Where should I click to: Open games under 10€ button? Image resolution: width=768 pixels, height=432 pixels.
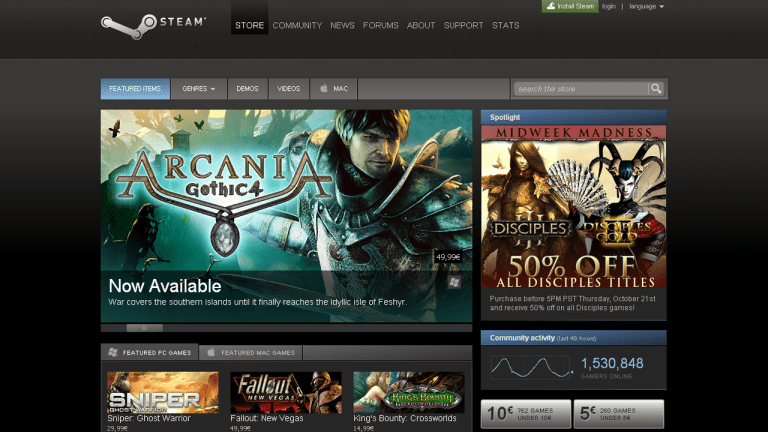(x=526, y=414)
